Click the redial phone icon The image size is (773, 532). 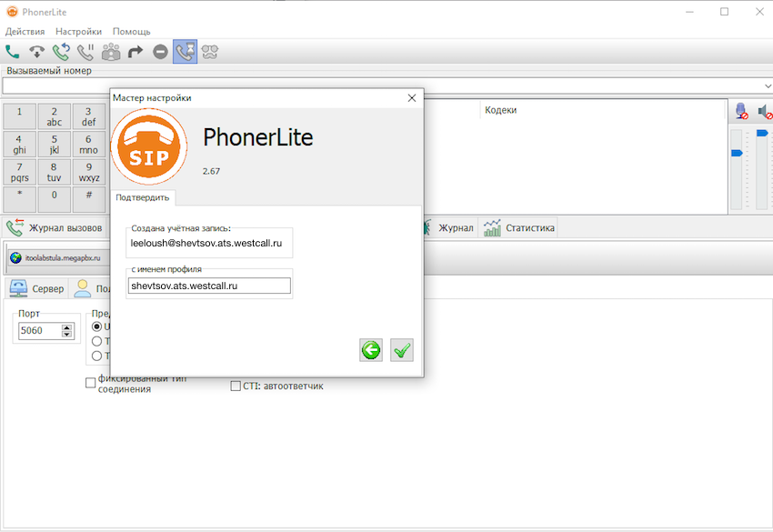click(62, 51)
